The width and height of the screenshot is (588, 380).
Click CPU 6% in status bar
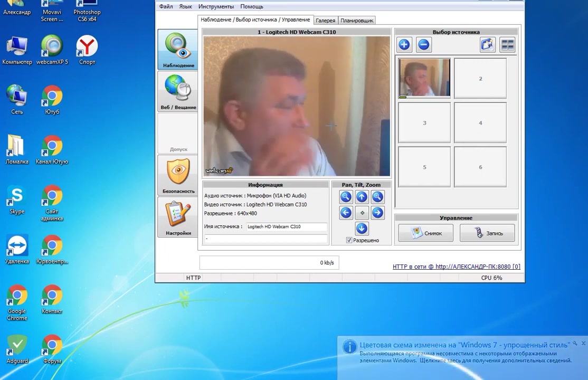[x=491, y=278]
